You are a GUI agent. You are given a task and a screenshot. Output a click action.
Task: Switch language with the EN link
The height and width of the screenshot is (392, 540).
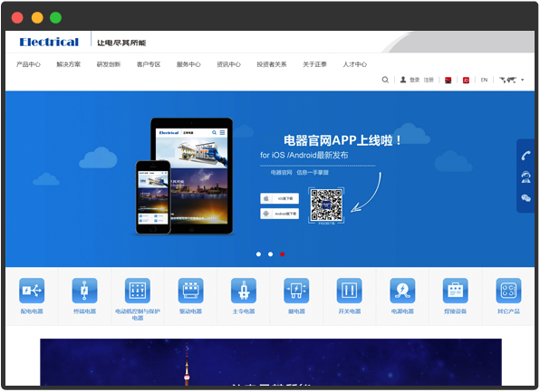click(x=484, y=80)
